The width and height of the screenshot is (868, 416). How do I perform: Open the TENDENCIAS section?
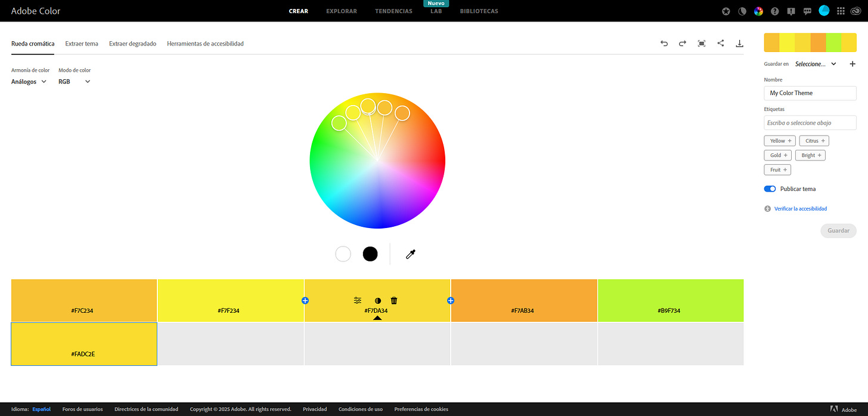pyautogui.click(x=393, y=11)
